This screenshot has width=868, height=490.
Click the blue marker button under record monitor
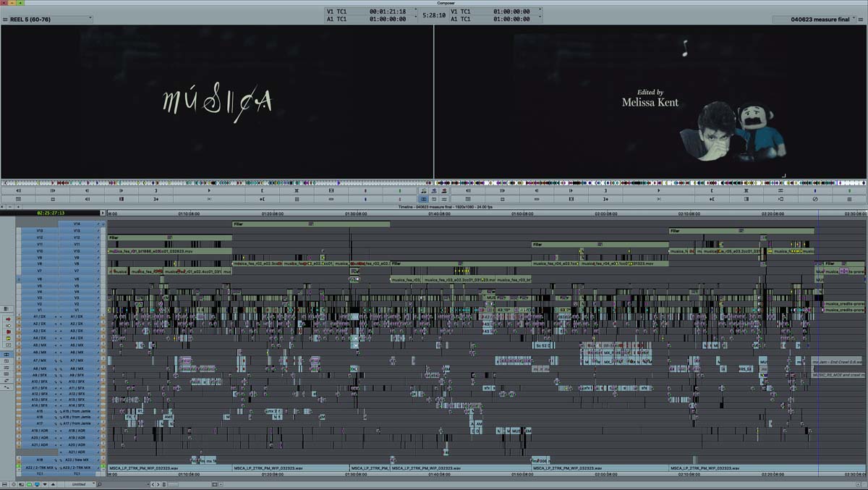click(x=814, y=190)
